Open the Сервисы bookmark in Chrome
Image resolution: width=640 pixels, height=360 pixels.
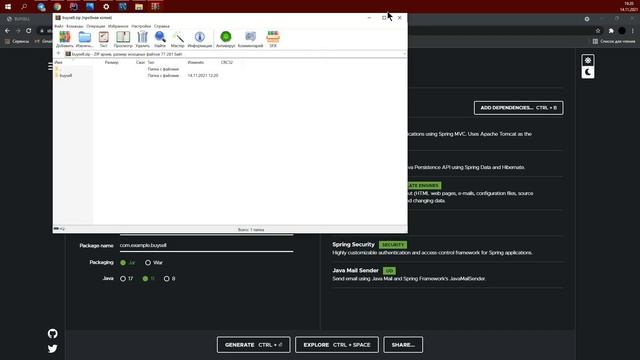tap(17, 41)
